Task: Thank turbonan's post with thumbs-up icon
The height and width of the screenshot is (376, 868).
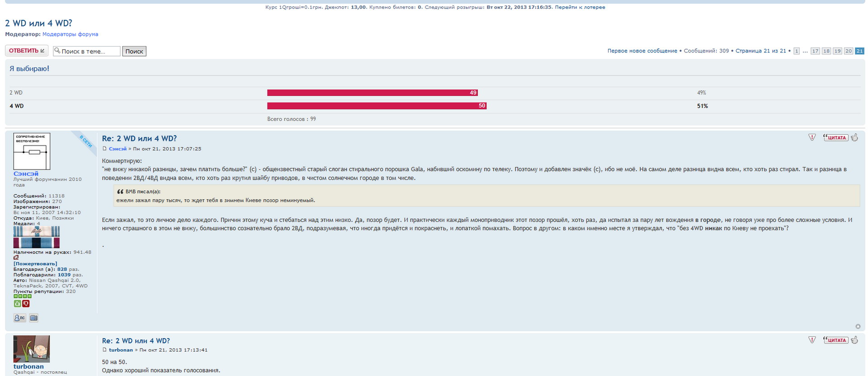Action: [854, 340]
